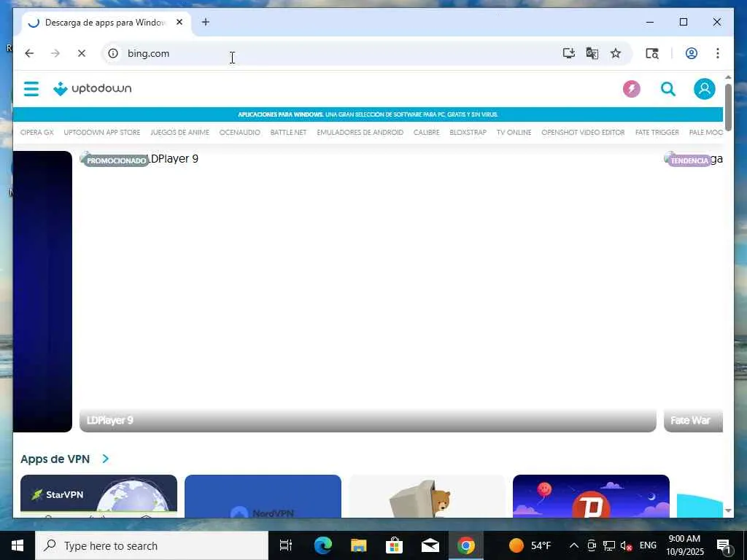Open Microsoft Store from the taskbar
Screen dimensions: 747x560
pos(394,545)
